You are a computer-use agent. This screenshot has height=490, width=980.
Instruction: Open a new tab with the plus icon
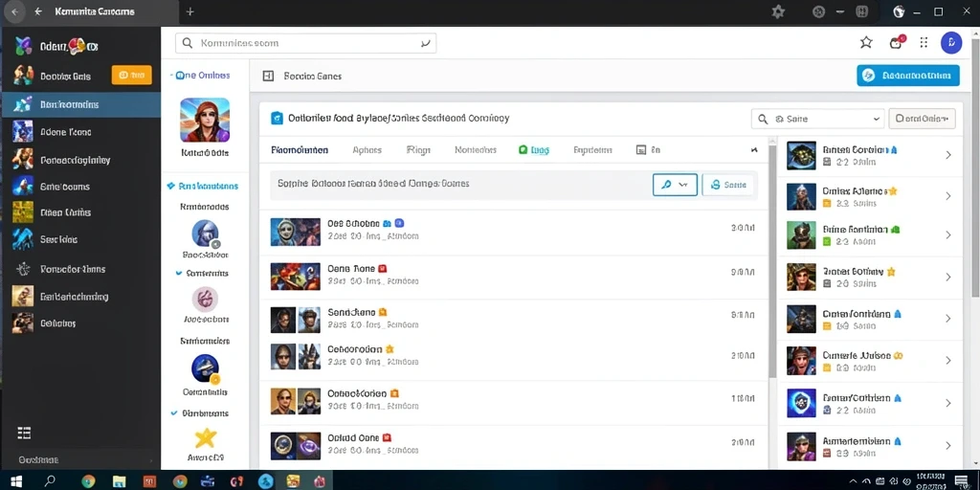click(190, 11)
